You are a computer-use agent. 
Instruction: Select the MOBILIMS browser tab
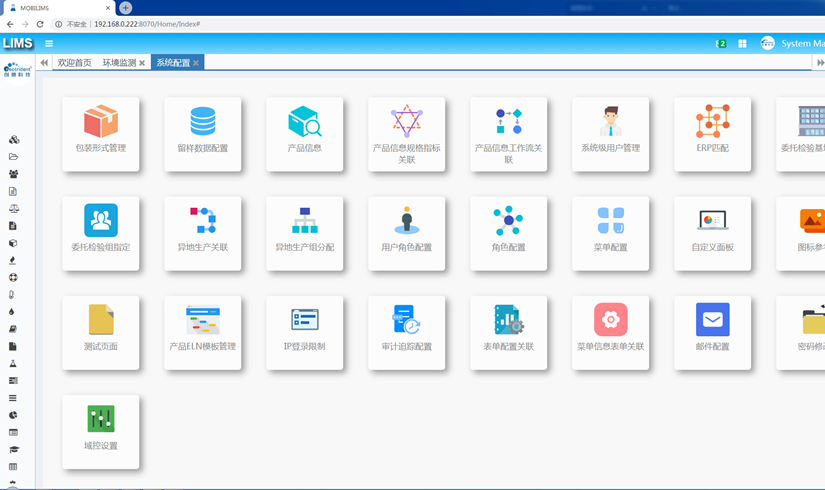(58, 8)
